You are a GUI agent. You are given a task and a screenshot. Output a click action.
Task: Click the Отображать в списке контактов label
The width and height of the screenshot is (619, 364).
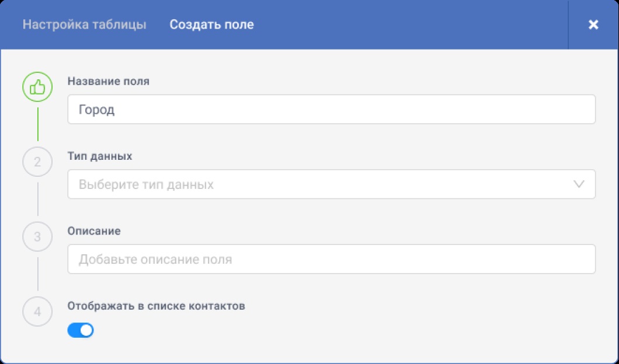point(156,306)
